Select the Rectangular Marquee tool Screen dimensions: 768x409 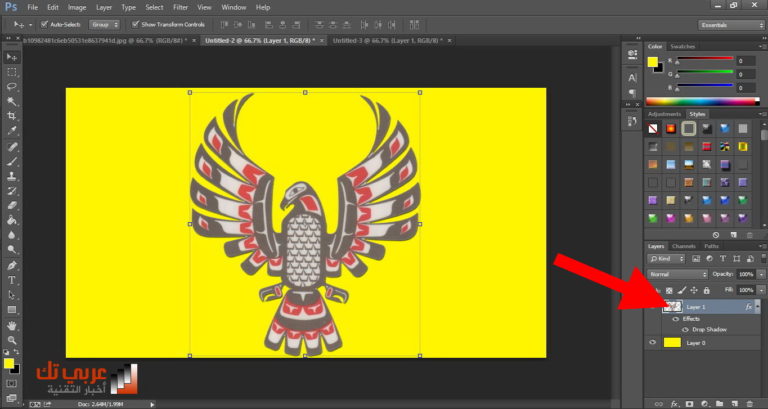pos(12,72)
